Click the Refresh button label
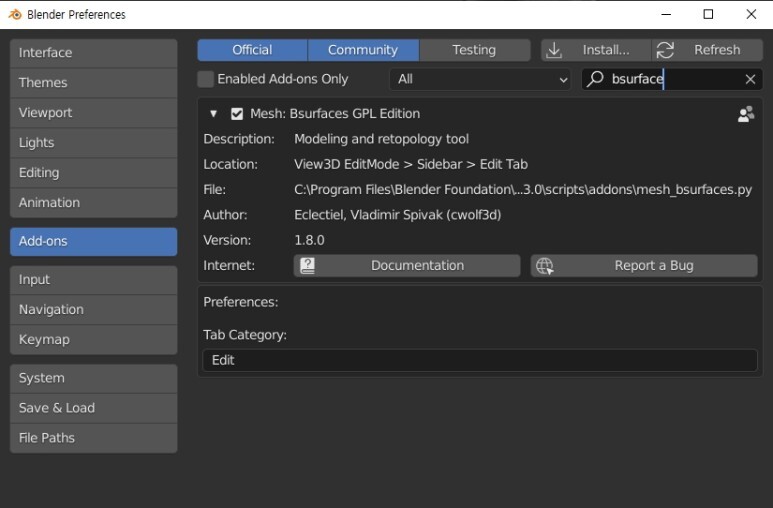This screenshot has height=508, width=773. click(717, 50)
